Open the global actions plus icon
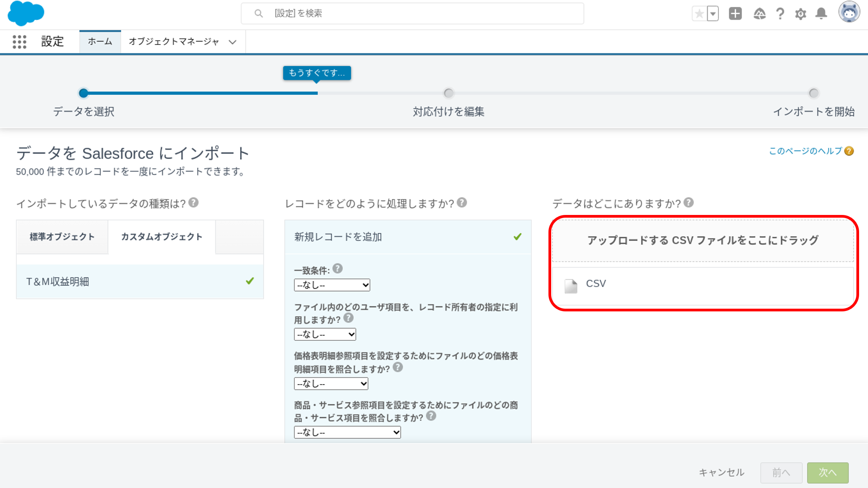This screenshot has height=488, width=868. tap(735, 14)
